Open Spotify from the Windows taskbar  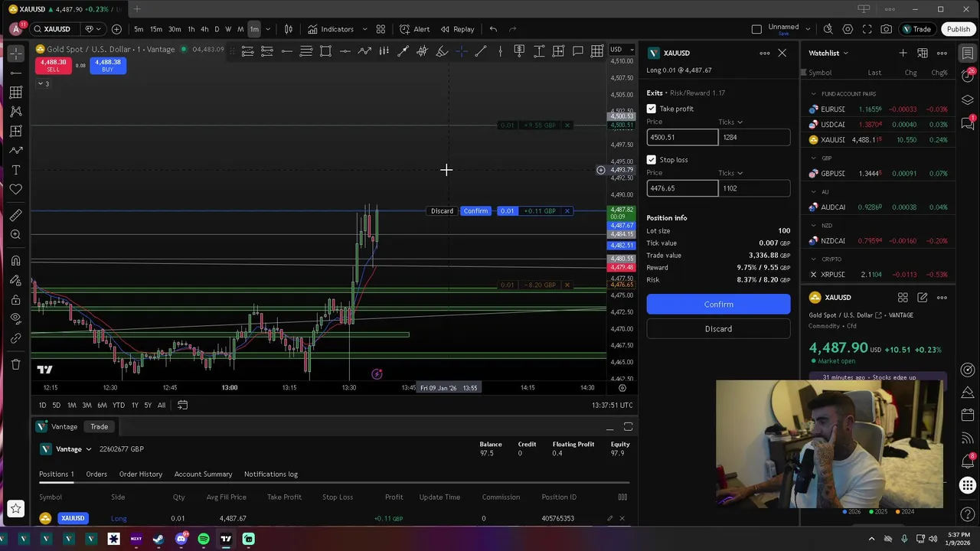click(204, 540)
